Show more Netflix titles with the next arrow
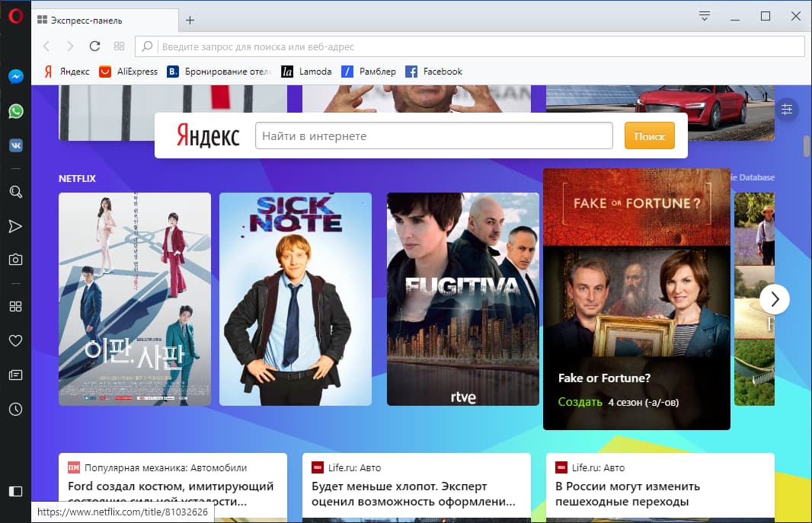 coord(775,299)
